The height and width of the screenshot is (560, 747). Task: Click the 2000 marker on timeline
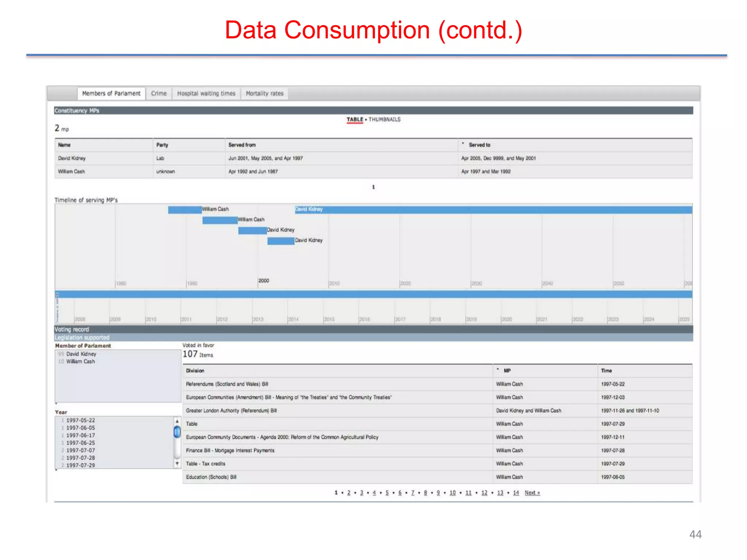coord(264,280)
